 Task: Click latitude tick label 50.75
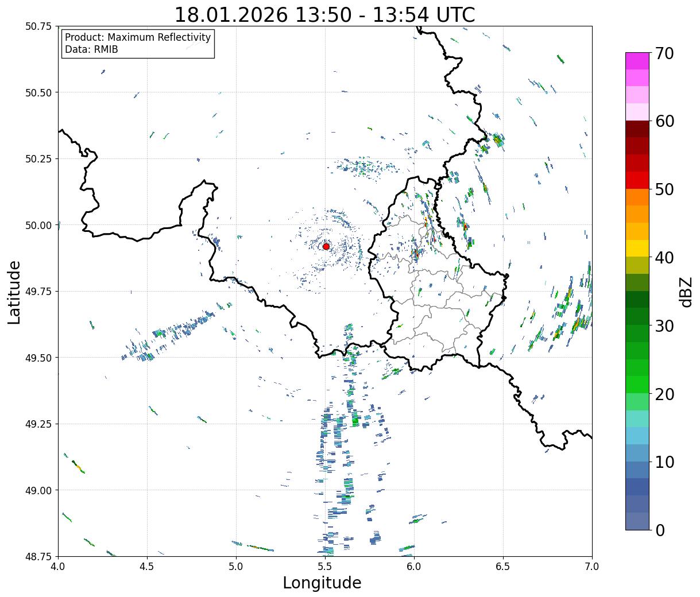38,26
